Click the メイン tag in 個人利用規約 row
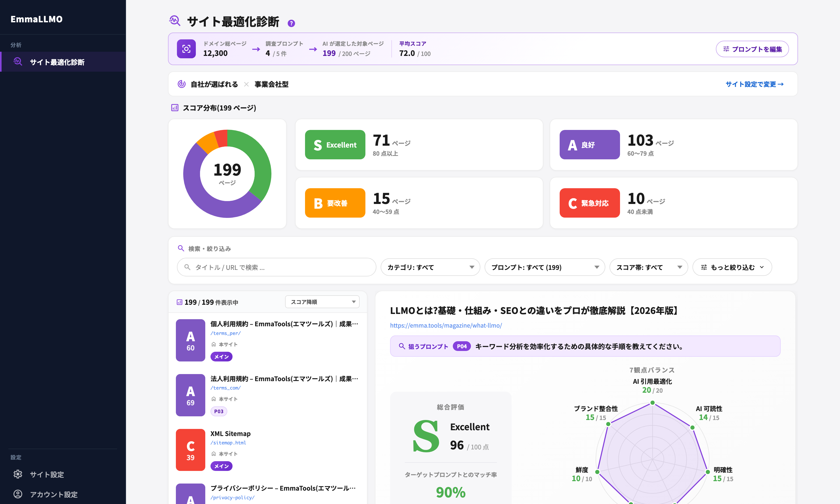This screenshot has height=504, width=840. tap(221, 356)
